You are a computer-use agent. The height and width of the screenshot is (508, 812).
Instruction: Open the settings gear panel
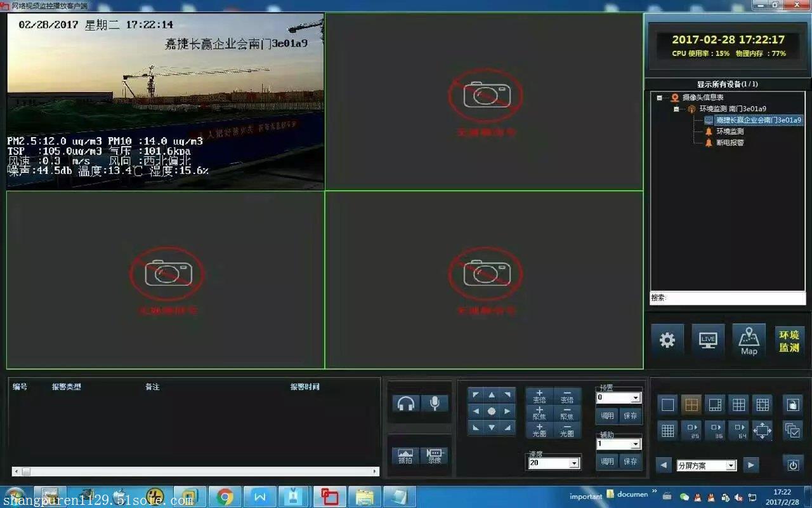pyautogui.click(x=667, y=340)
